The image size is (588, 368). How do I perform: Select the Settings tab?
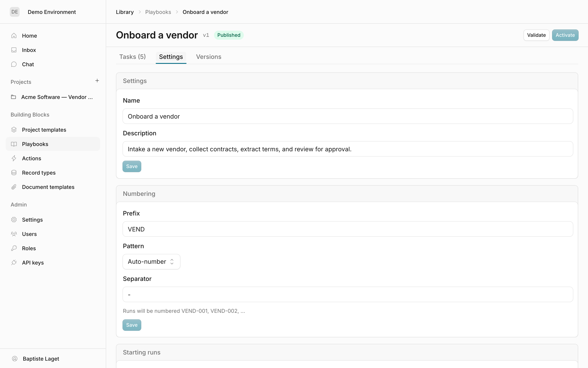point(171,57)
